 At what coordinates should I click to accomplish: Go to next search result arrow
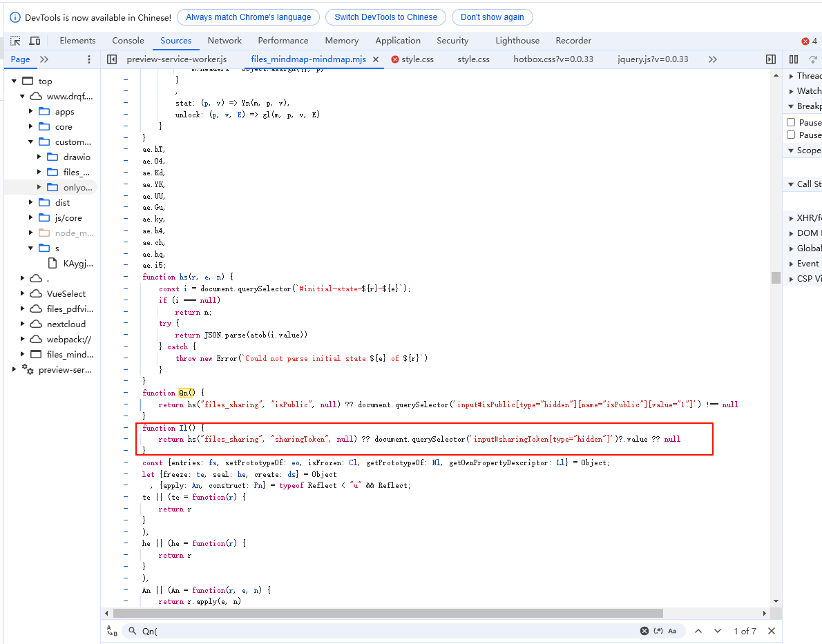(718, 631)
